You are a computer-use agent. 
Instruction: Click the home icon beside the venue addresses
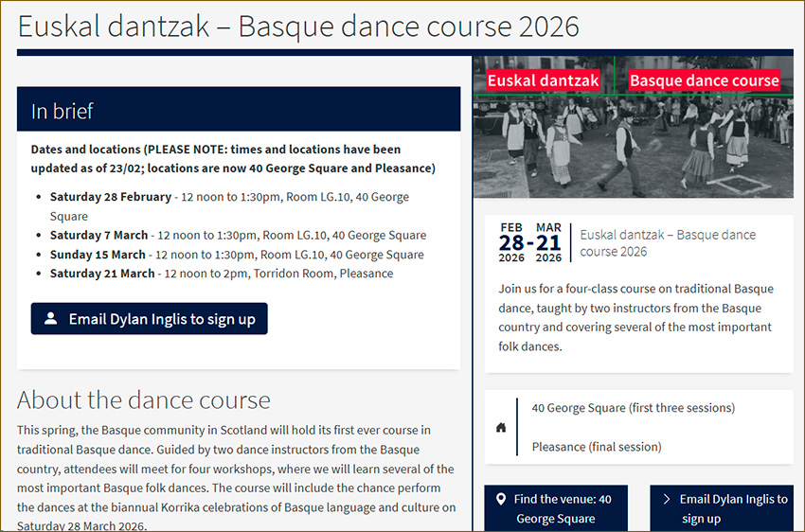point(501,427)
